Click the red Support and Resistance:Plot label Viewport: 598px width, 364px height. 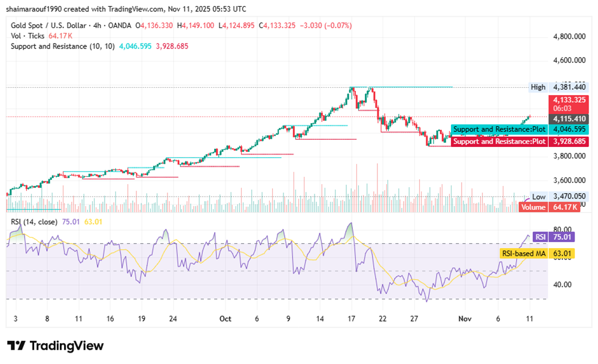coord(499,142)
